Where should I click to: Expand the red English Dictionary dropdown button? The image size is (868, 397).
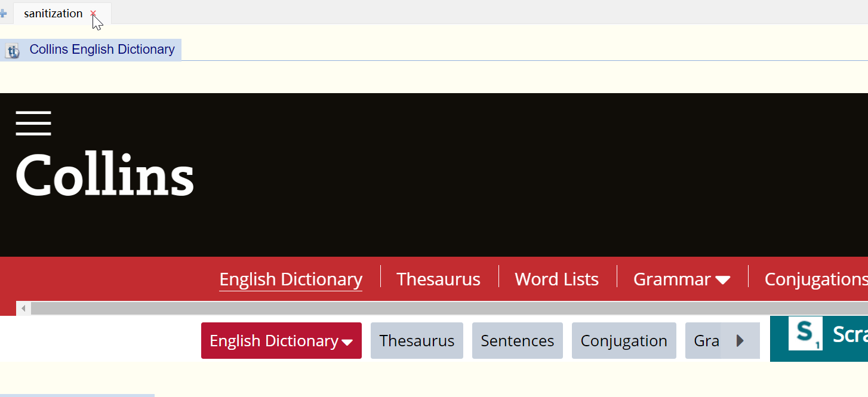coord(281,341)
